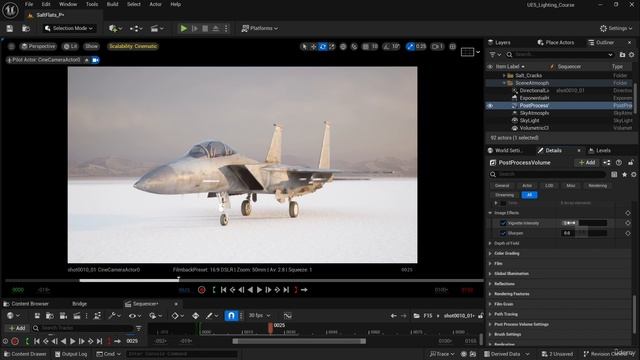Image resolution: width=640 pixels, height=360 pixels.
Task: Toggle the Sharpen checkbox
Action: coord(503,233)
